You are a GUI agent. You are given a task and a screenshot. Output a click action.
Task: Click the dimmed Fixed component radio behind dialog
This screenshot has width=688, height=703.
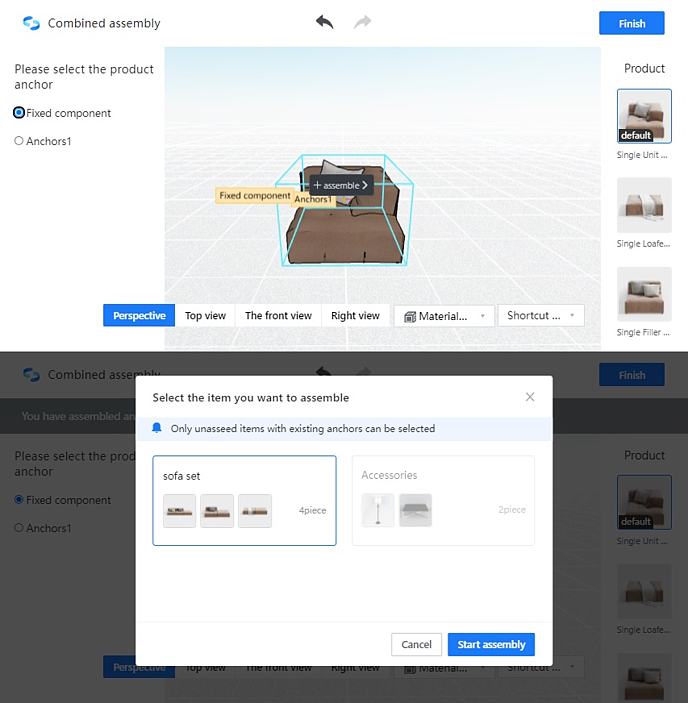pyautogui.click(x=19, y=499)
